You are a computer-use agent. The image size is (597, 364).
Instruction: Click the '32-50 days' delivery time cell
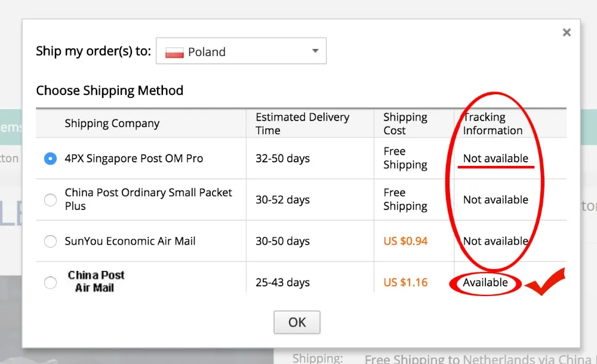pyautogui.click(x=282, y=158)
